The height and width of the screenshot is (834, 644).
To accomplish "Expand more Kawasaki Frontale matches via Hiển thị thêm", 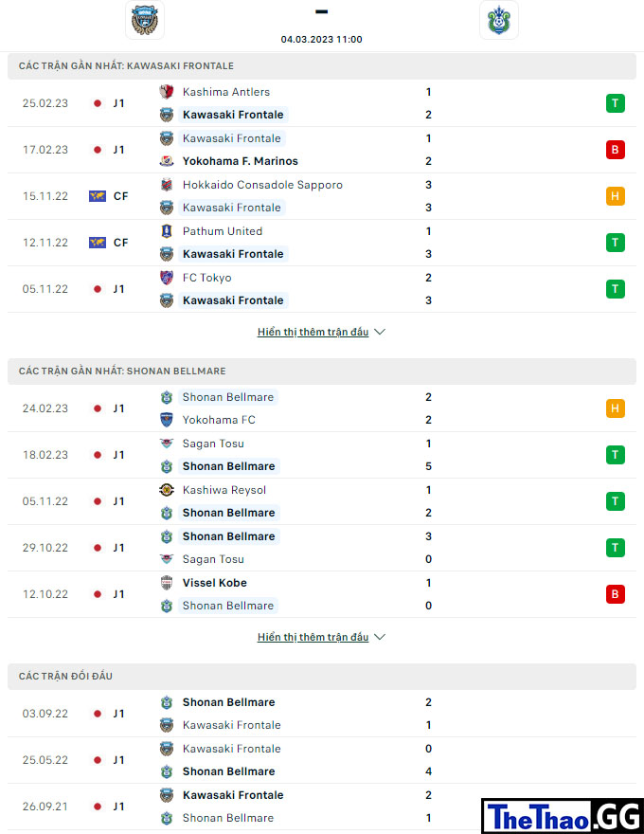I will click(313, 332).
